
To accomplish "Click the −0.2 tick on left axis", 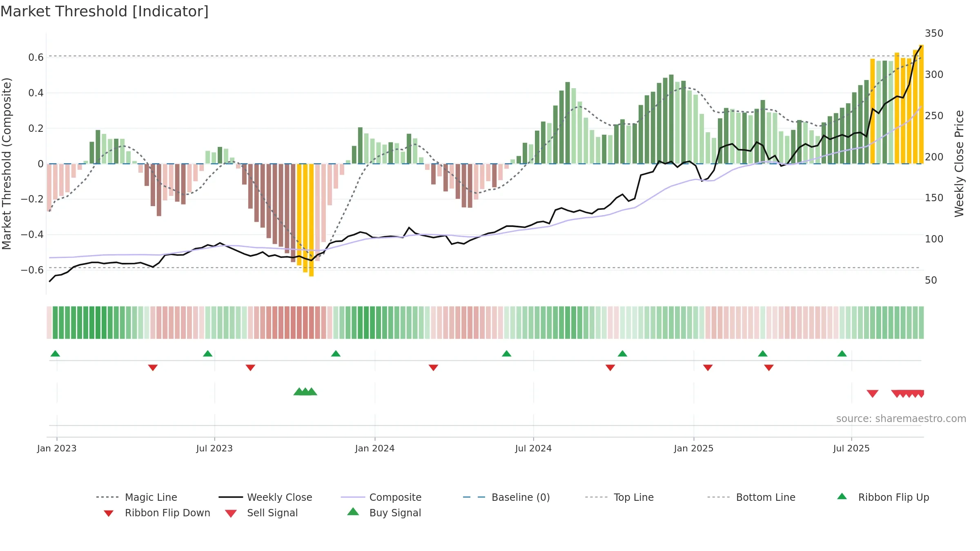I will pyautogui.click(x=32, y=199).
